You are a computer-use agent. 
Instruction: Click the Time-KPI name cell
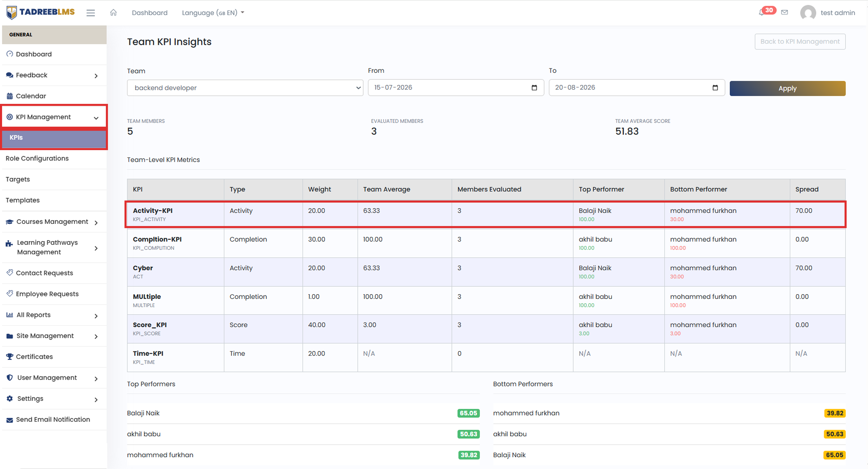175,357
